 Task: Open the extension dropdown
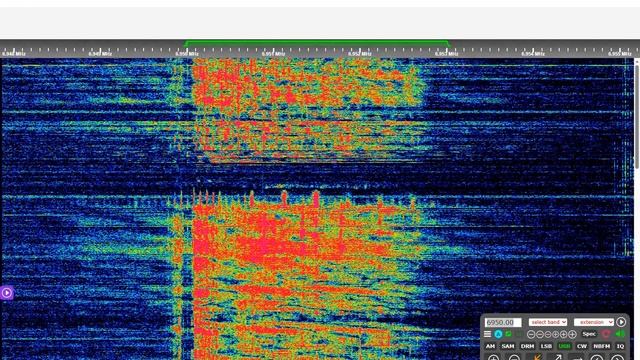(593, 322)
